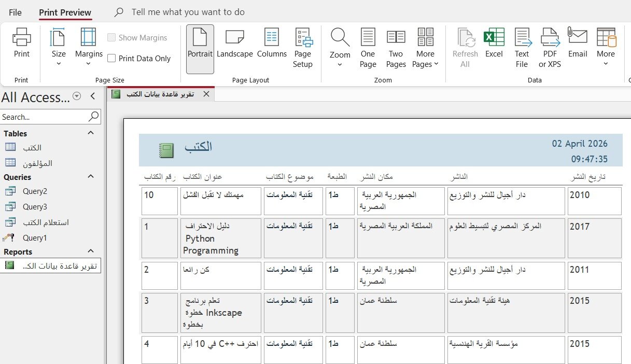Viewport: 631px width, 364px height.
Task: Export to Text File
Action: (522, 48)
